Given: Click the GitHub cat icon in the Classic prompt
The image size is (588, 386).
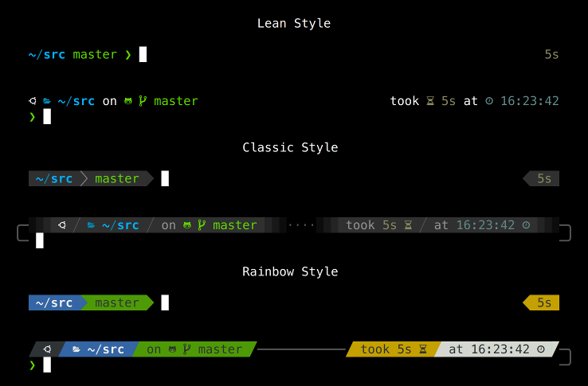Looking at the screenshot, I should pos(187,225).
